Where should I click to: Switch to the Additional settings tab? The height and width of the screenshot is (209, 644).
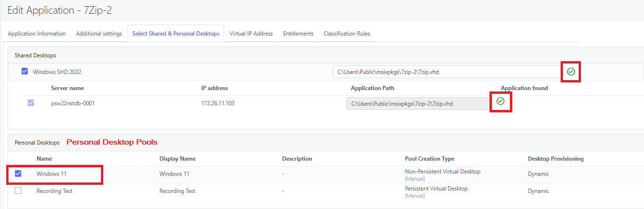click(99, 34)
